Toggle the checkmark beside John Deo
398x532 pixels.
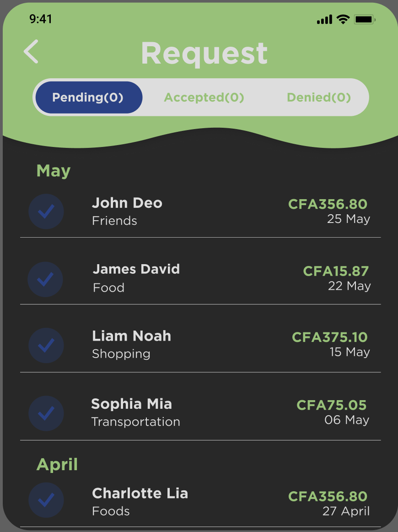(46, 212)
